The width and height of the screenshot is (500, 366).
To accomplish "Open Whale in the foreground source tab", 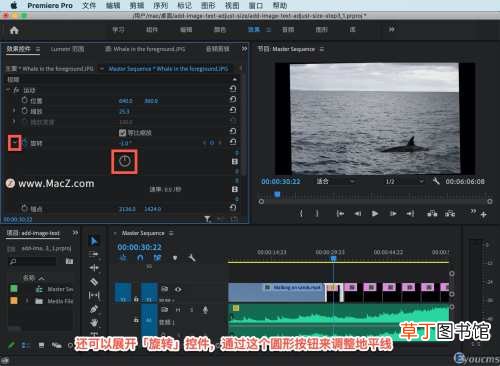I will (145, 49).
